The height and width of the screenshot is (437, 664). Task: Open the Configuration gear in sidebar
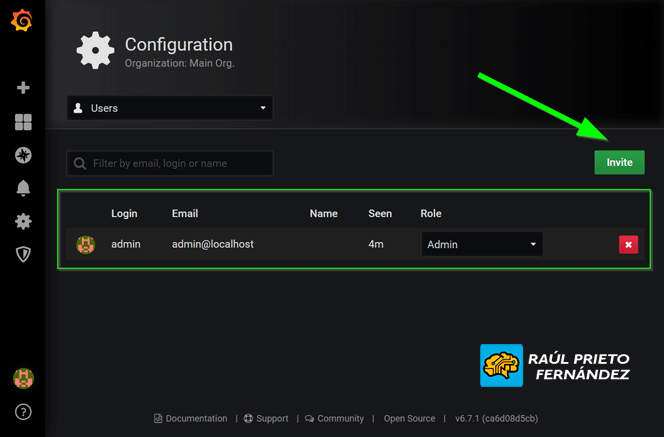[23, 221]
